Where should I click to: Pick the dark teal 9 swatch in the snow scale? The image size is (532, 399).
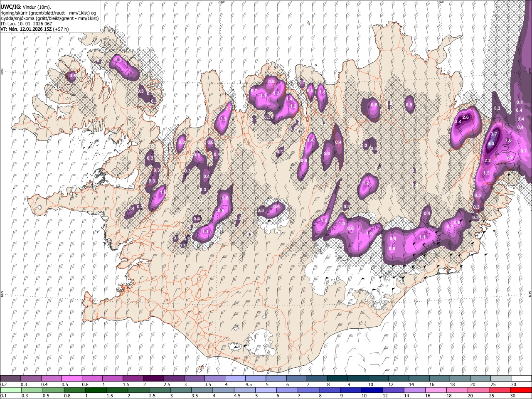(x=357, y=379)
